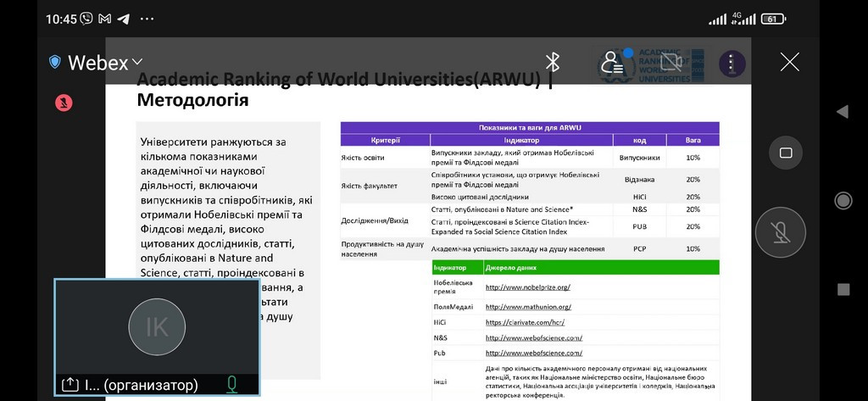Open the more options three-dots menu

(x=732, y=63)
